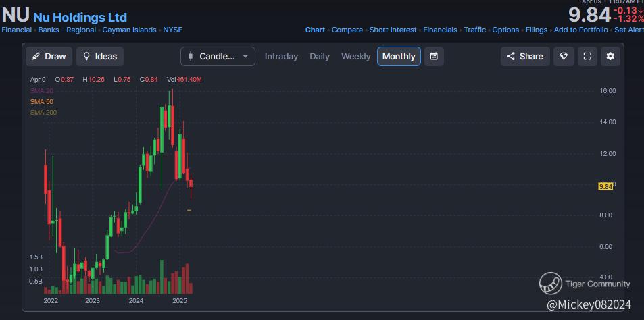Click the SMA 200 indicator label
644x320 pixels.
(x=43, y=113)
